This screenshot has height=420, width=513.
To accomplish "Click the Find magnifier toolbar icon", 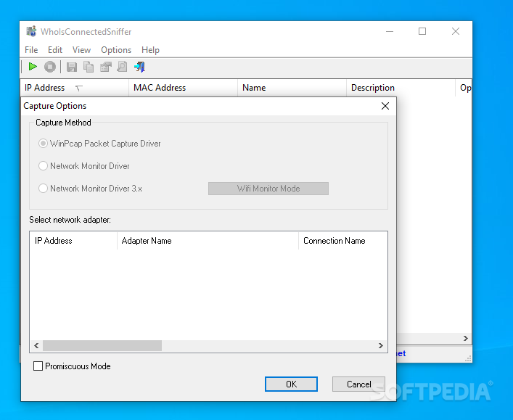I will [123, 67].
